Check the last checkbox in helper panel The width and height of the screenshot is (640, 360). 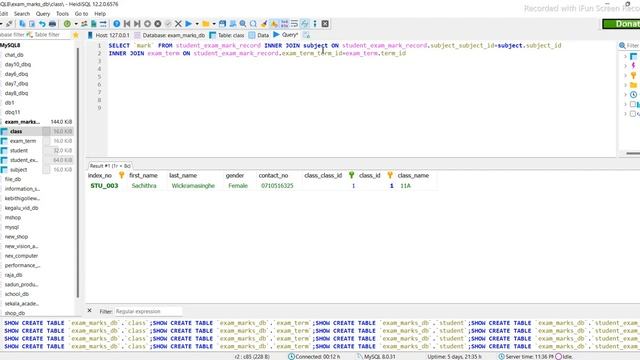pos(633,114)
